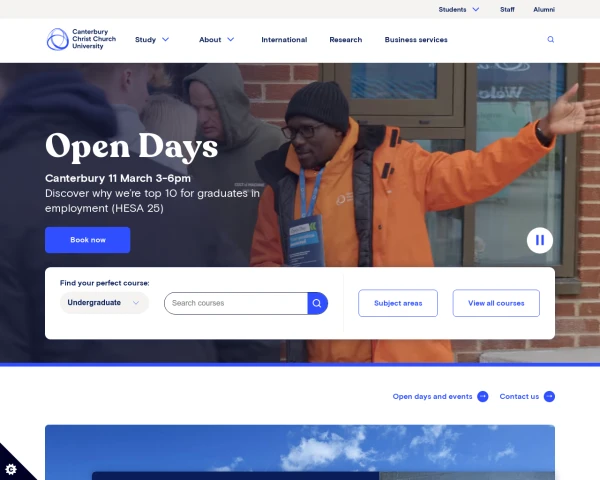The image size is (600, 480).
Task: Open the Undergraduate level dropdown
Action: (104, 303)
